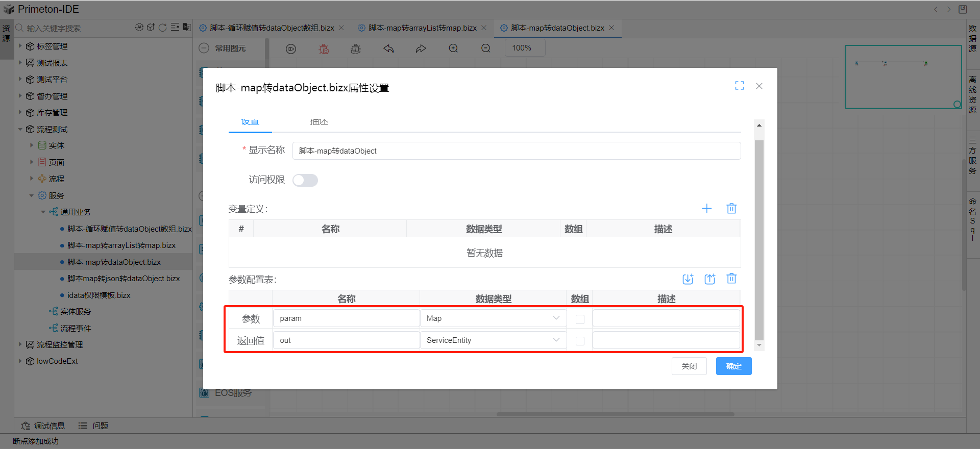
Task: Open the Map data type dropdown
Action: point(493,318)
